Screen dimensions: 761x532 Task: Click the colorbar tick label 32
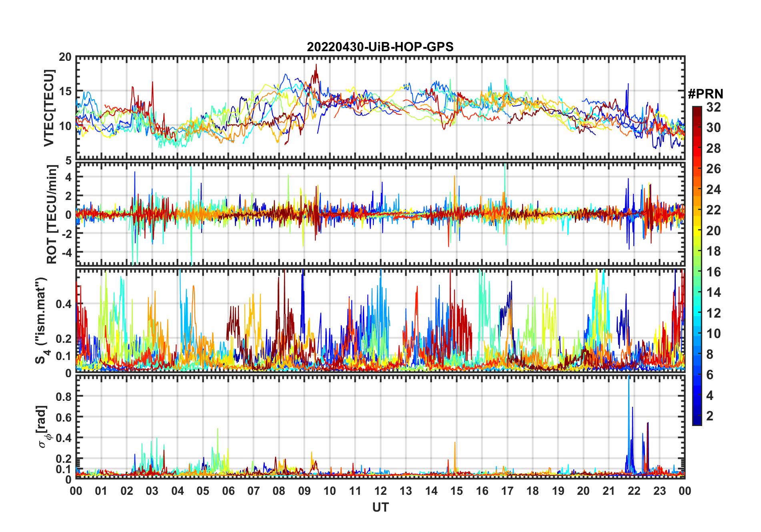[x=713, y=107]
